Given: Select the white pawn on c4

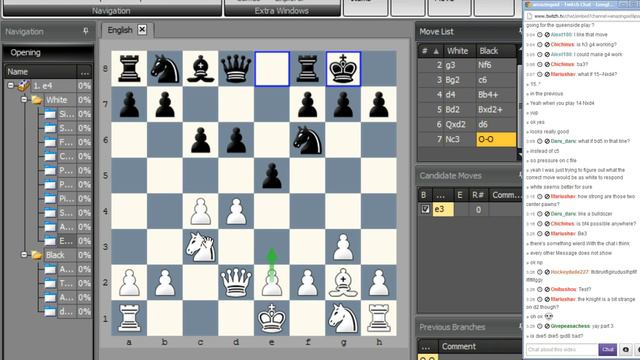Looking at the screenshot, I should [200, 211].
